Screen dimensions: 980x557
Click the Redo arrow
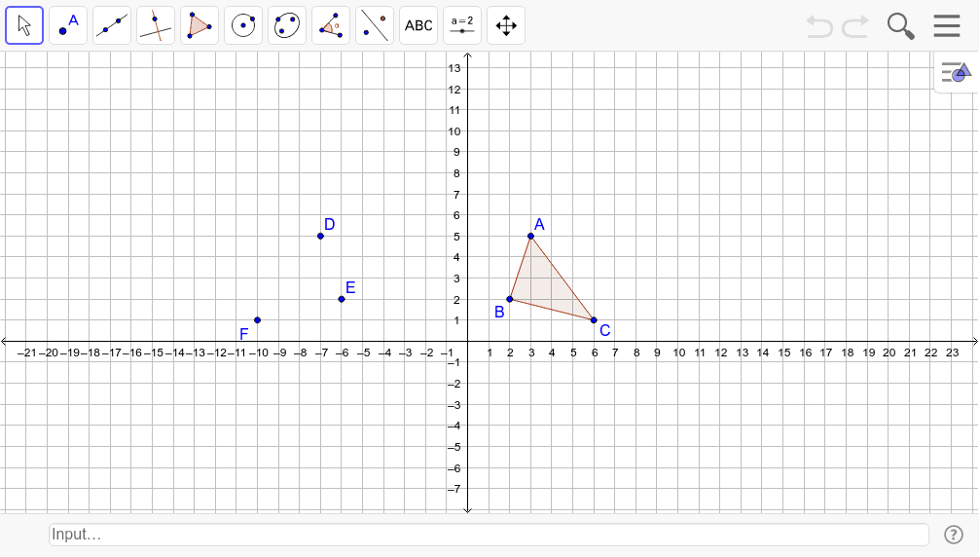click(855, 27)
